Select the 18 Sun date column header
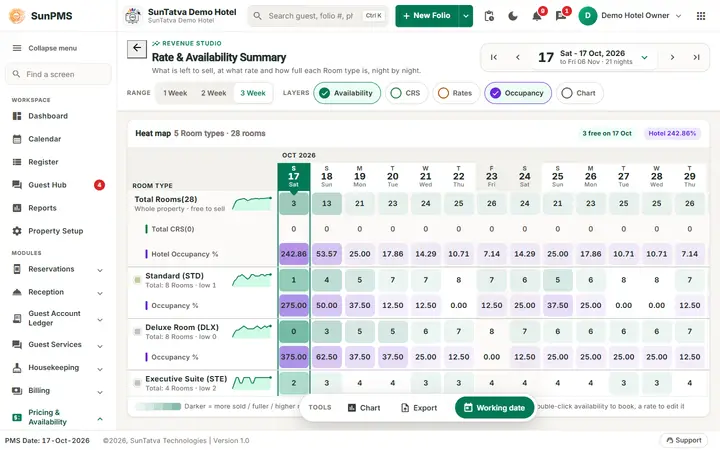 click(326, 176)
